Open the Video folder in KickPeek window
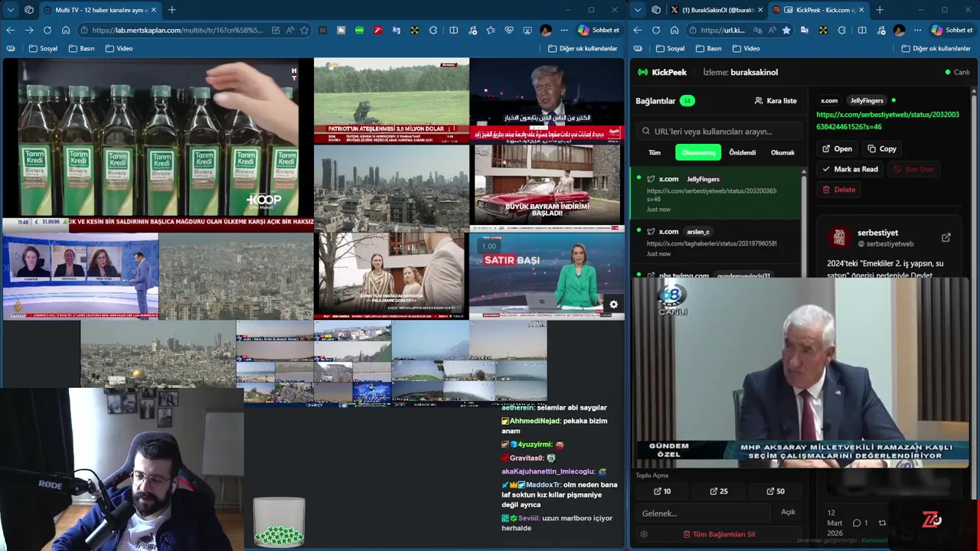The width and height of the screenshot is (980, 551). click(746, 48)
